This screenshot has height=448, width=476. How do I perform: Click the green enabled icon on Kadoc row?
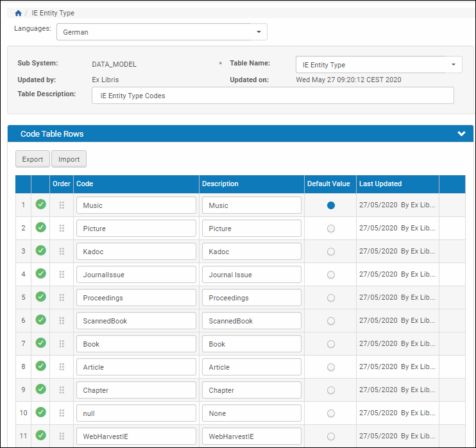coord(40,251)
